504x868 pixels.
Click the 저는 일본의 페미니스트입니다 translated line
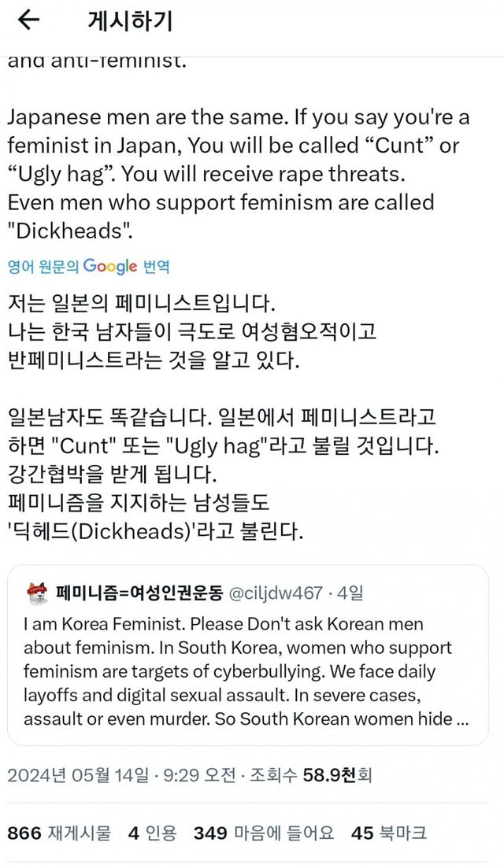pos(142,304)
